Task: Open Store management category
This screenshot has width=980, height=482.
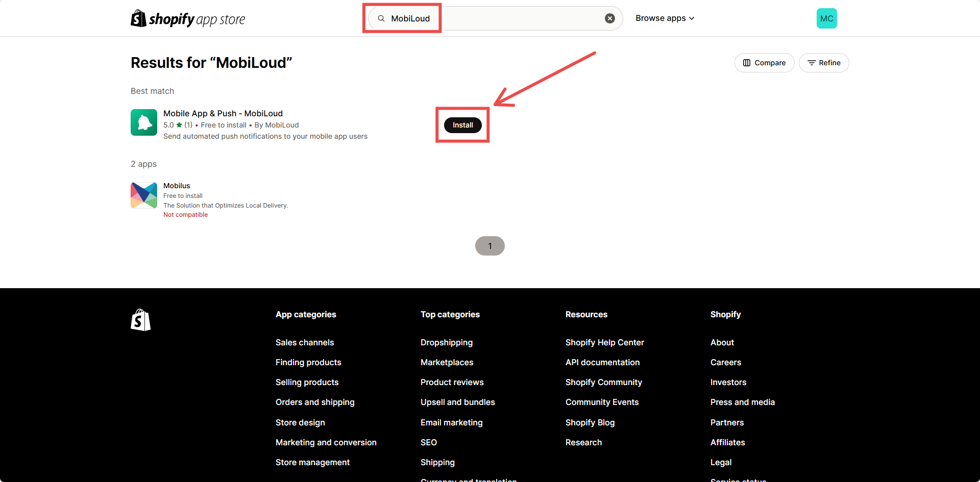Action: tap(312, 462)
